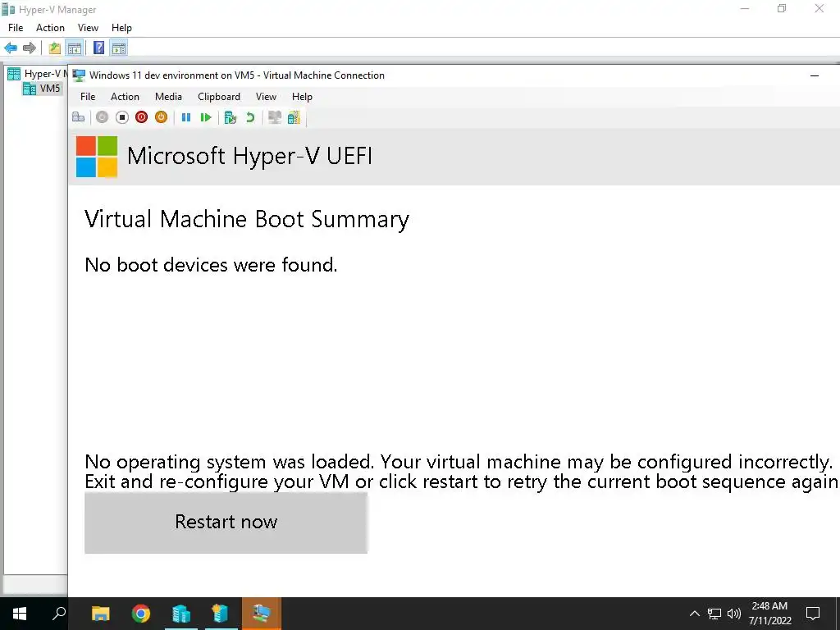This screenshot has width=840, height=630.
Task: Go back in Hyper-V Manager toolbar
Action: point(11,48)
